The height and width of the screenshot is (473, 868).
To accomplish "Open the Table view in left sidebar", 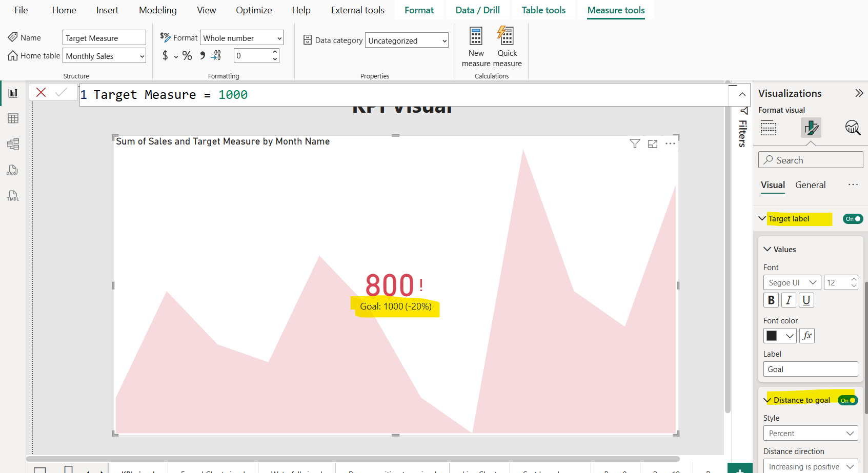I will coord(13,118).
